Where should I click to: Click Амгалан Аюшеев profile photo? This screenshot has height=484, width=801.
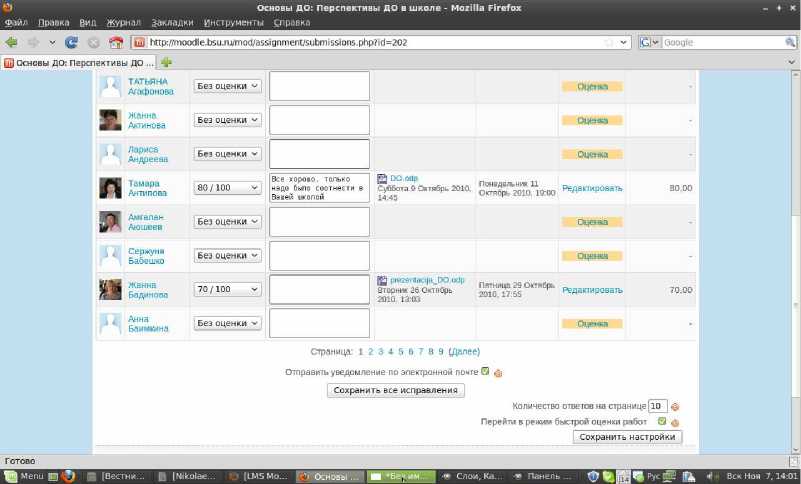(x=110, y=222)
